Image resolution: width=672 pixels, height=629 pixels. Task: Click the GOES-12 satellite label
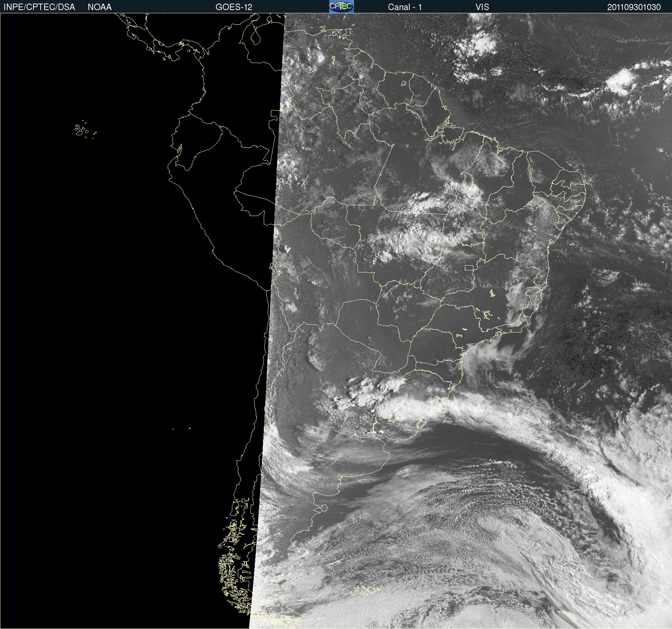pos(234,7)
